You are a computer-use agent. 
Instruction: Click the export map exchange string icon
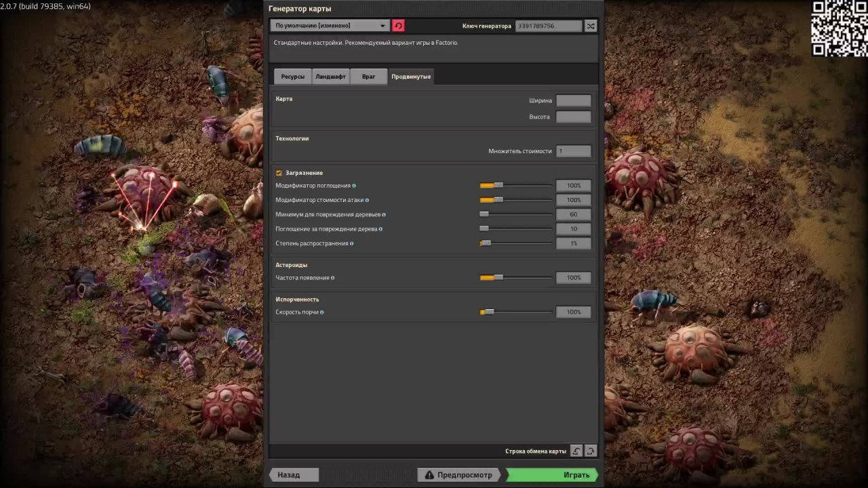pos(591,451)
